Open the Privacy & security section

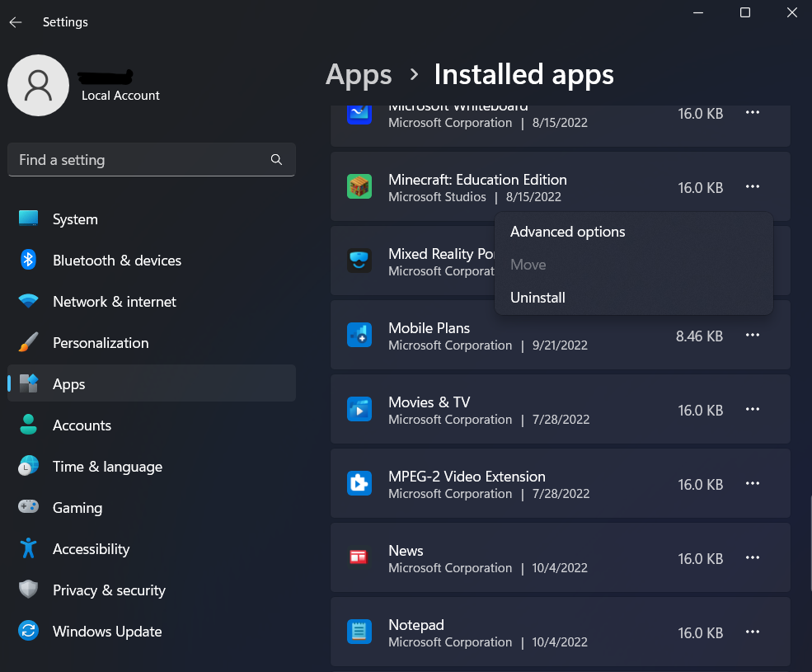(x=109, y=590)
